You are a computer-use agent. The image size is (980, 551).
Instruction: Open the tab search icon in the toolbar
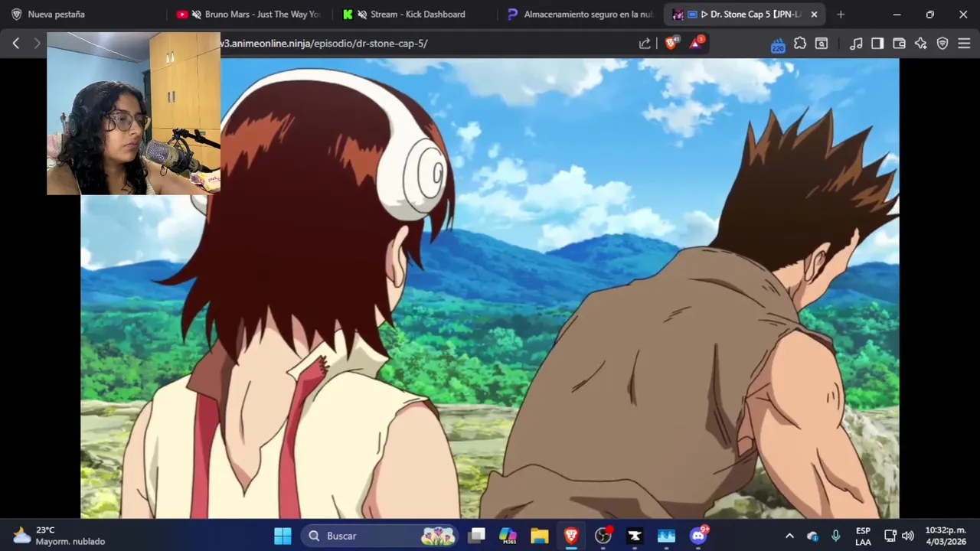(x=822, y=44)
